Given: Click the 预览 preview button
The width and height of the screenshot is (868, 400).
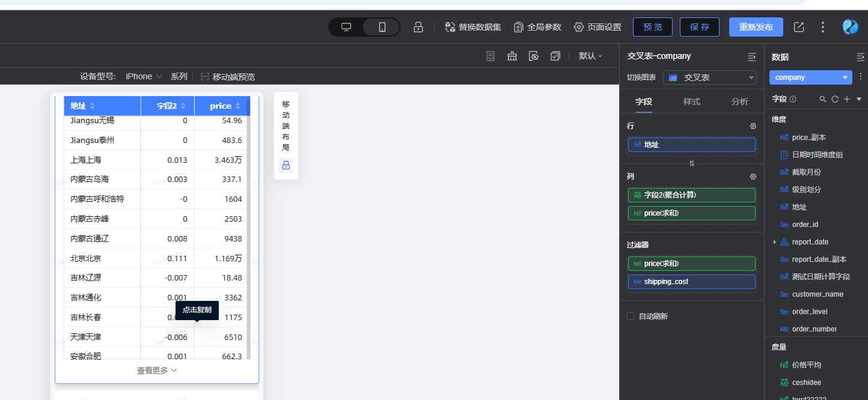Looking at the screenshot, I should tap(653, 27).
